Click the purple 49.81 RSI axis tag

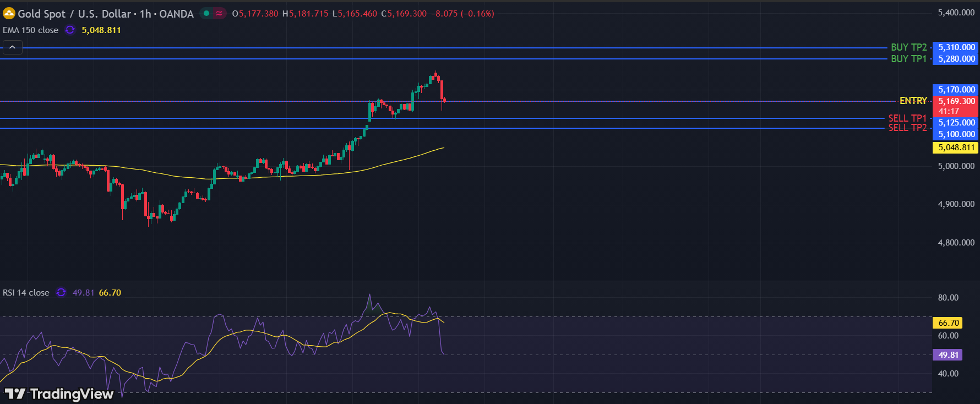[x=948, y=355]
